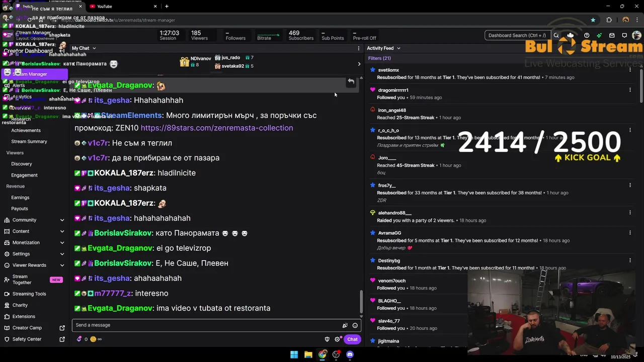The image size is (644, 362).
Task: Click the Hype Chat celebration icon
Action: 345,325
